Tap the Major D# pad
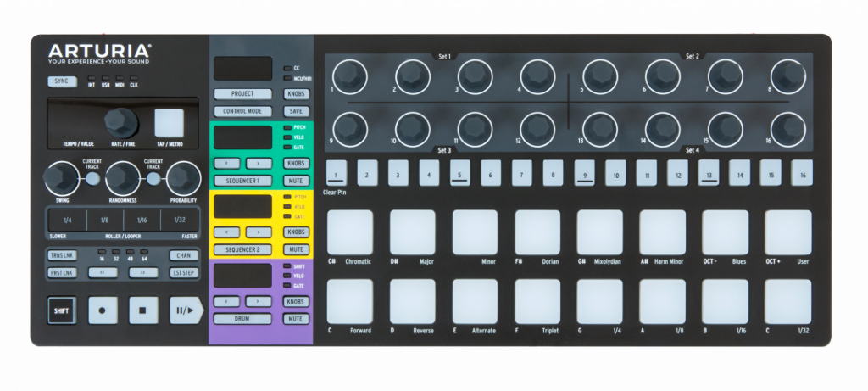Image resolution: width=868 pixels, height=391 pixels. [413, 232]
